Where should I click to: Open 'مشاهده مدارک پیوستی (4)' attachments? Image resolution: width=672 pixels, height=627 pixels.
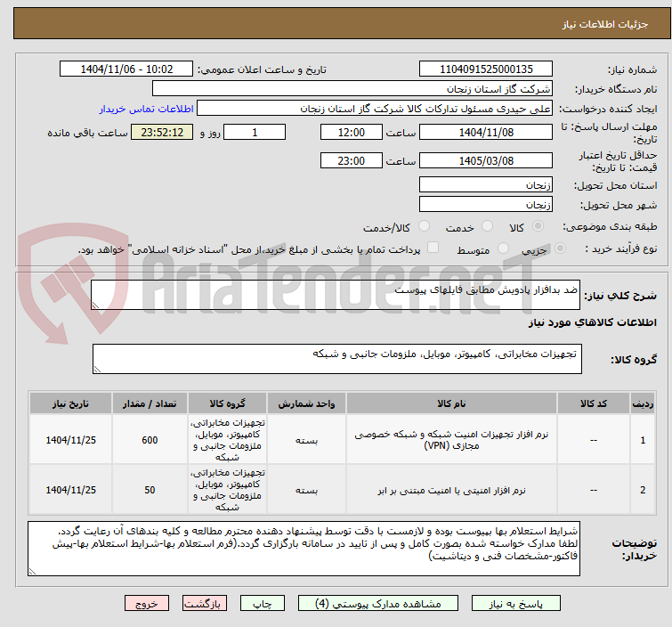coord(378,604)
